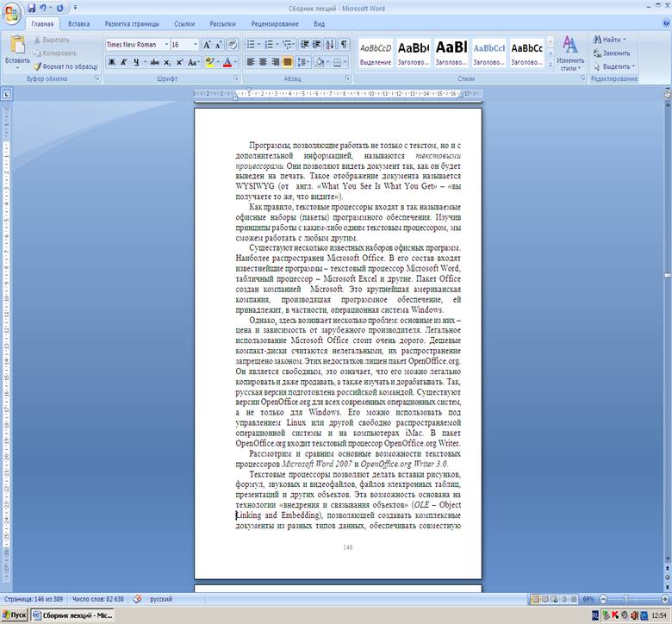This screenshot has height=624, width=672.
Task: Click the Office button logo
Action: click(x=11, y=15)
